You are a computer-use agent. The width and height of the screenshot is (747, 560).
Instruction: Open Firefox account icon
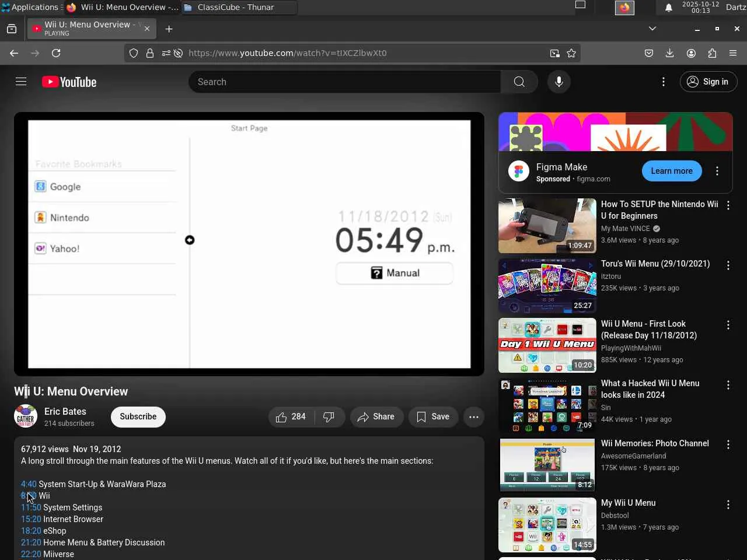coord(691,53)
